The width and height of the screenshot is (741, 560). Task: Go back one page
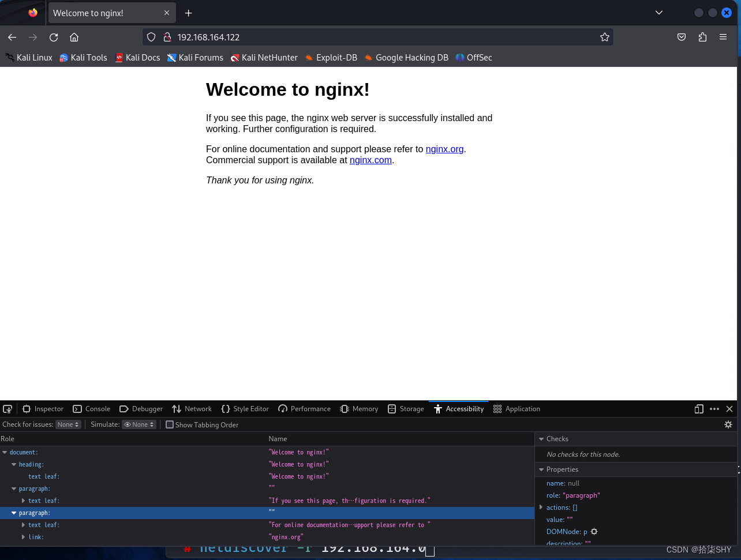click(x=12, y=37)
